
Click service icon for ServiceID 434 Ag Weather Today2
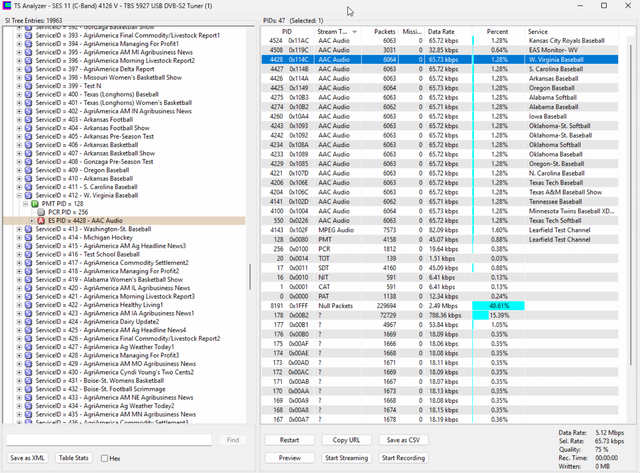(28, 406)
